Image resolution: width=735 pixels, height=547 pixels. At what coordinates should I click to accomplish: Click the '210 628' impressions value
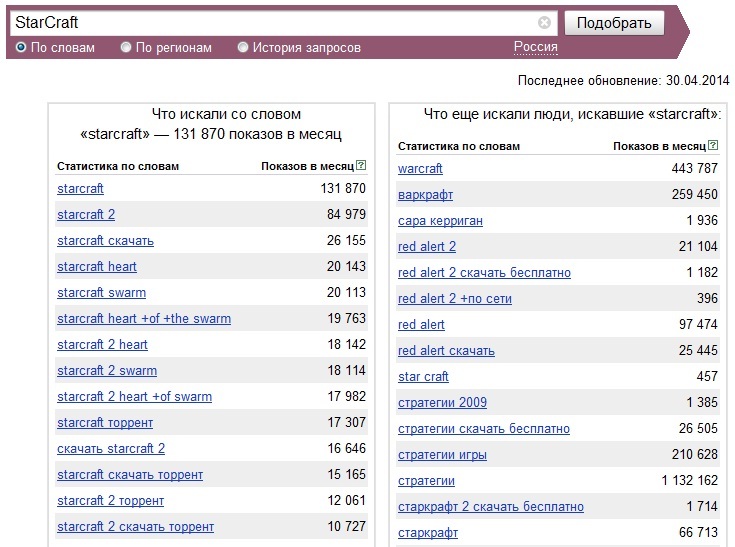point(695,455)
